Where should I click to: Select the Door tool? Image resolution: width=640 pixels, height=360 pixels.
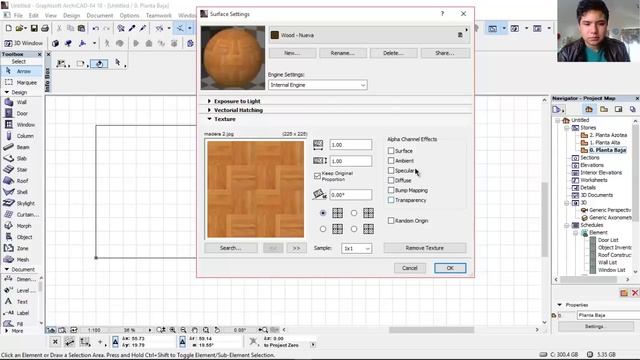pos(21,113)
